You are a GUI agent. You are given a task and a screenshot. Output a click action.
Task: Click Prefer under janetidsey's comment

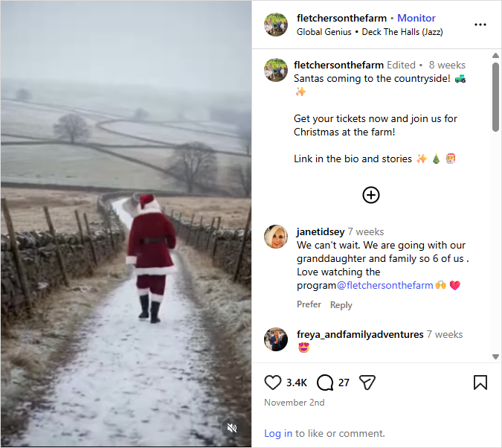[309, 304]
